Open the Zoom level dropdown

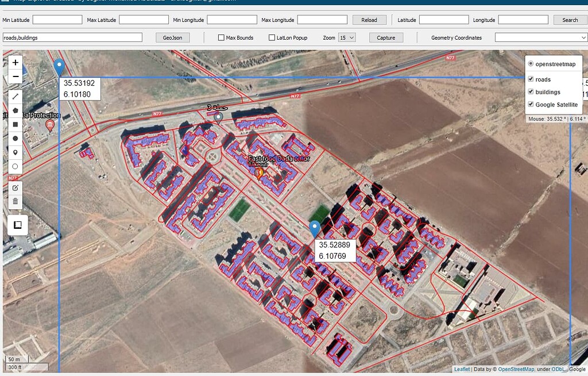point(346,37)
